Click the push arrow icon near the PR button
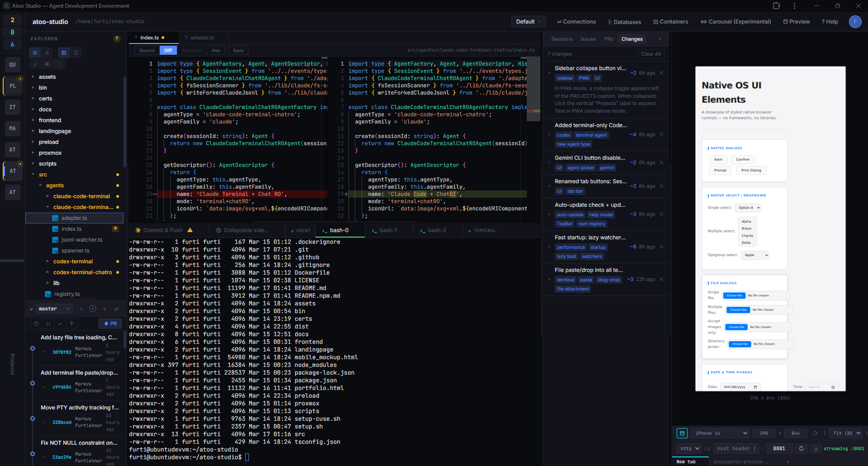Image resolution: width=868 pixels, height=466 pixels. 72,323
